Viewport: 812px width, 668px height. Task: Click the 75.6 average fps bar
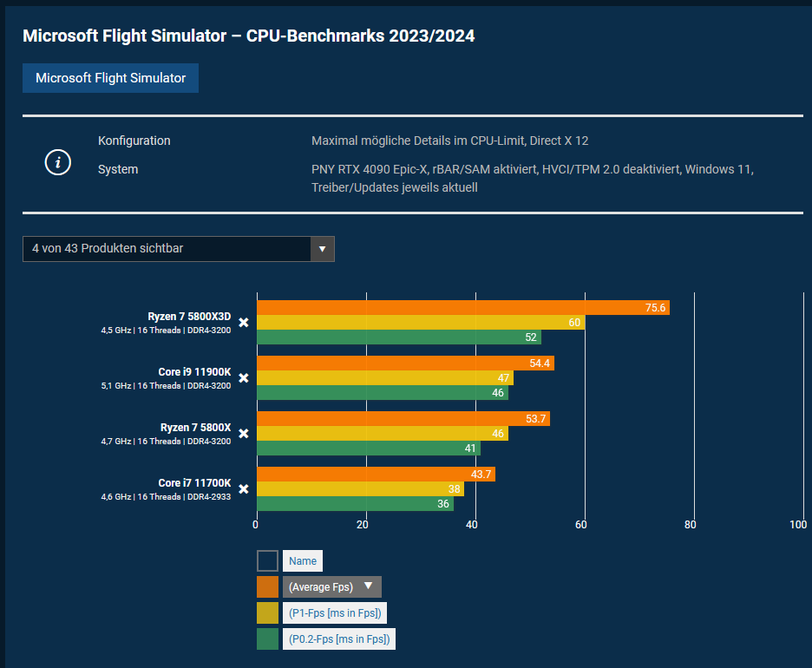pyautogui.click(x=463, y=308)
